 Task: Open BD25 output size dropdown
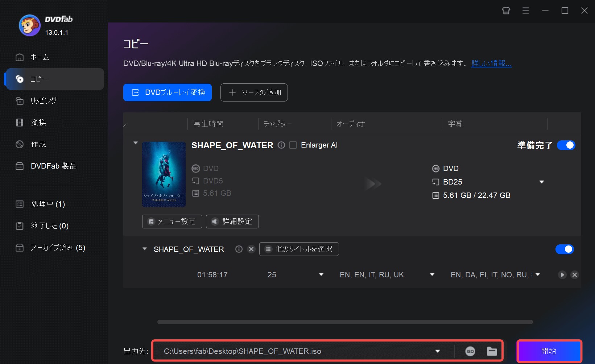point(542,182)
